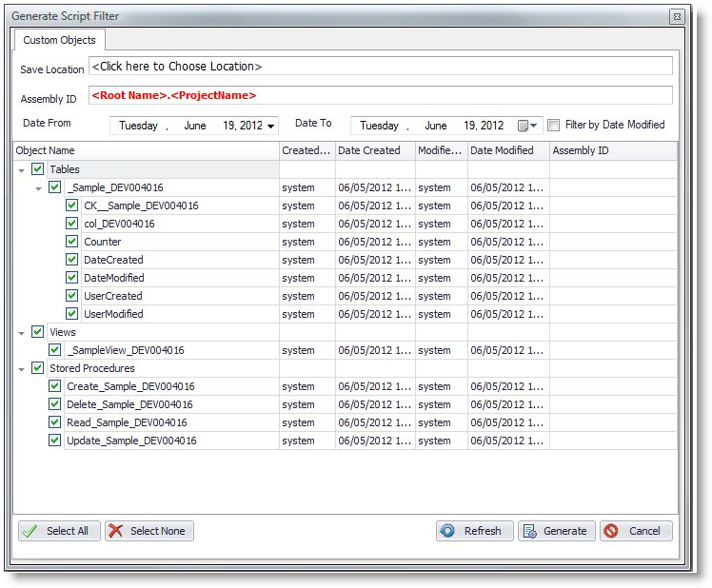
Task: Click the Assembly ID input field
Action: [x=380, y=95]
